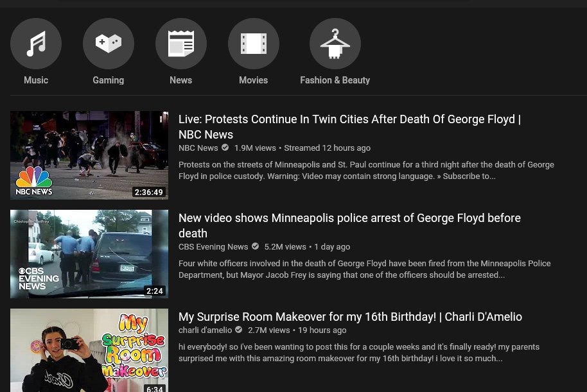Open the Fashion & Beauty hanger icon
This screenshot has height=392, width=587.
click(335, 44)
